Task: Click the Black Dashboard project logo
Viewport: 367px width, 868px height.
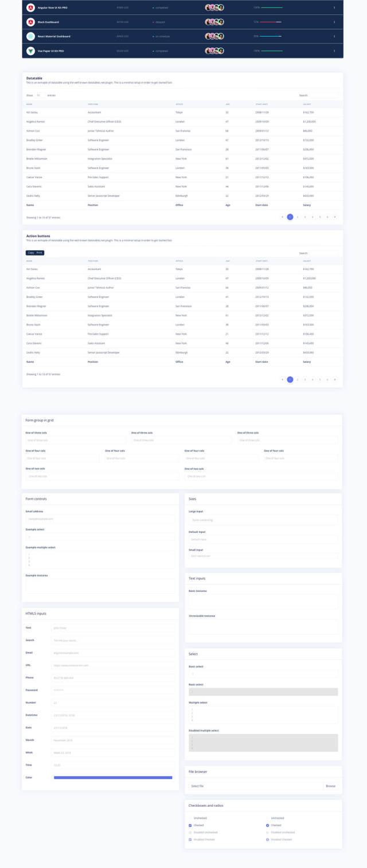Action: tap(30, 22)
